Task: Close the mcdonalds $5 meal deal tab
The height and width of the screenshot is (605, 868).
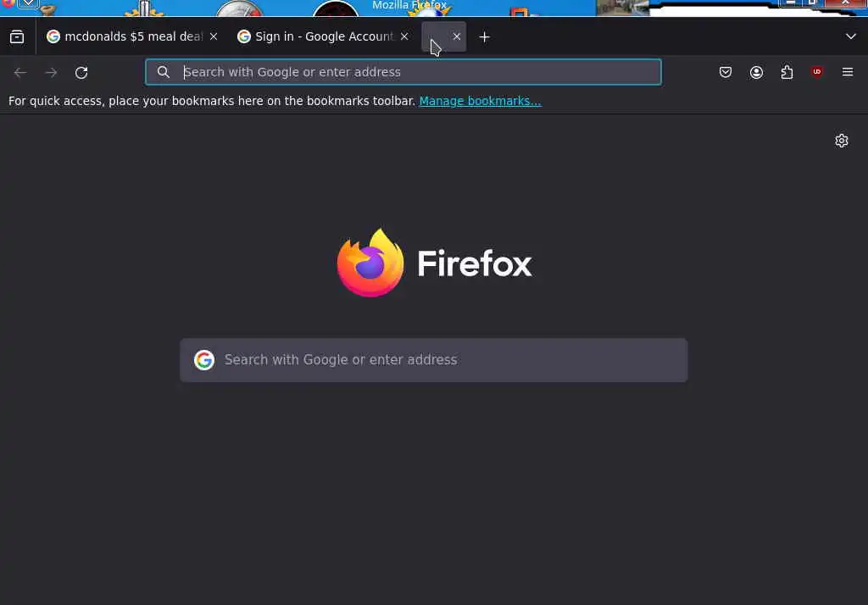Action: 214,36
